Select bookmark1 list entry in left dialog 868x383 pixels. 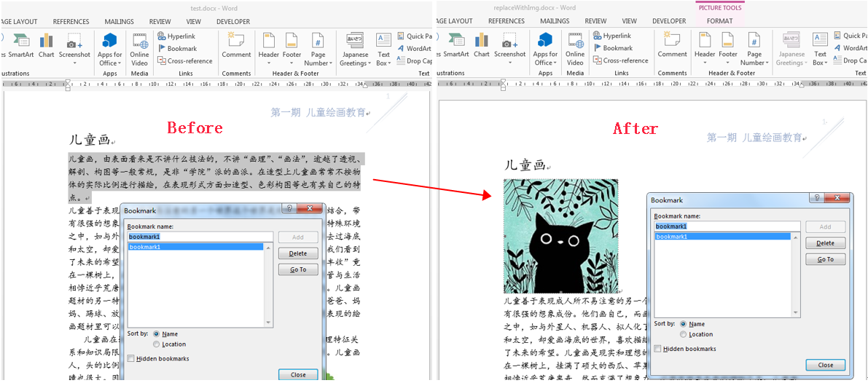click(196, 247)
